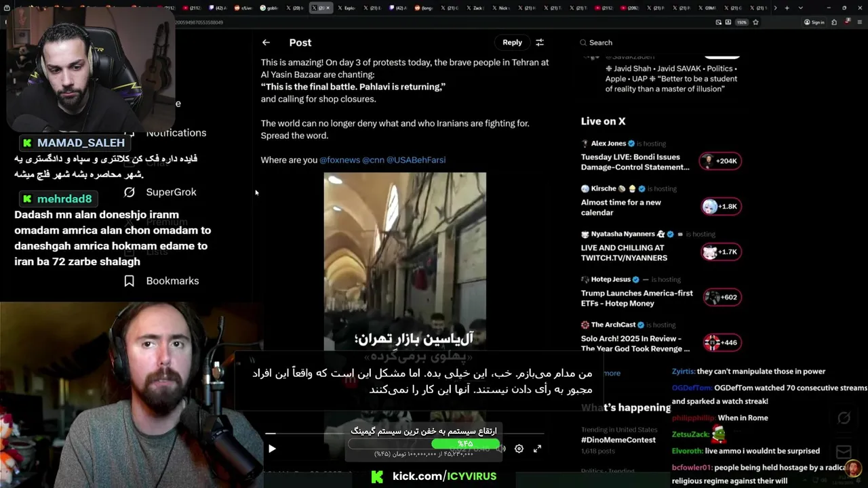Select the SuperGrok label in sidebar

[x=171, y=192]
